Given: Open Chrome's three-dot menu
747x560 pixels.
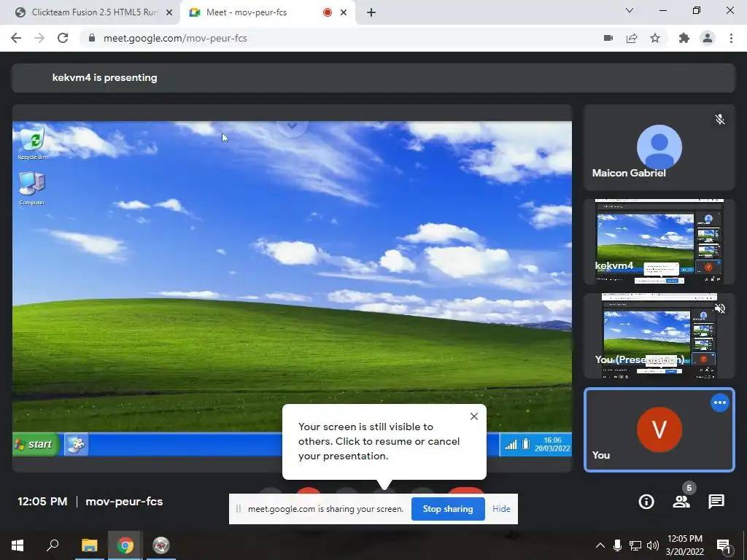Looking at the screenshot, I should tap(731, 38).
